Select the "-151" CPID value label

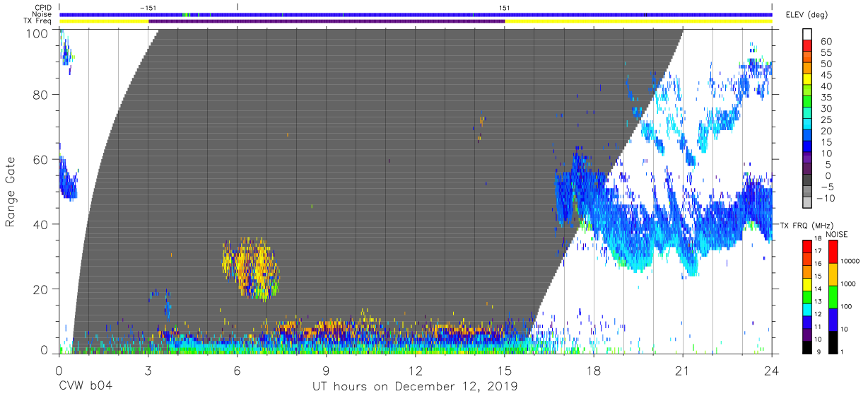[x=148, y=7]
